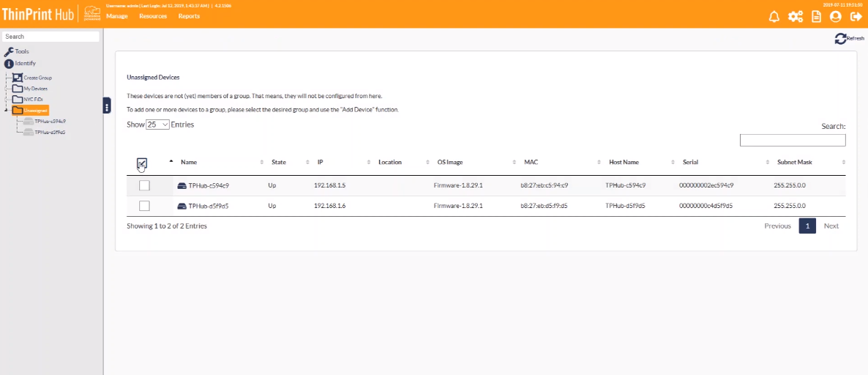Select TPHub-d5f9d5 in the sidebar tree
Screen dimensions: 868x375
tap(50, 132)
